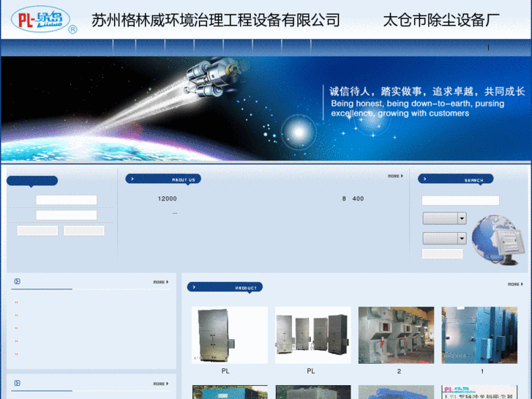Focus the text field under the SEARCH header
Screen dimensions: 532x399
tap(460, 201)
